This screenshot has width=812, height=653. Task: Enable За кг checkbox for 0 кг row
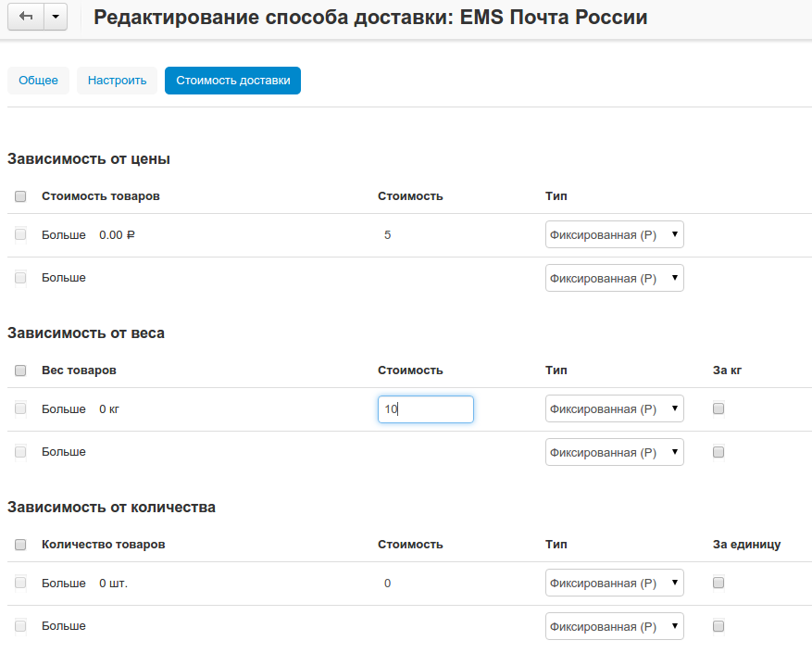coord(718,408)
